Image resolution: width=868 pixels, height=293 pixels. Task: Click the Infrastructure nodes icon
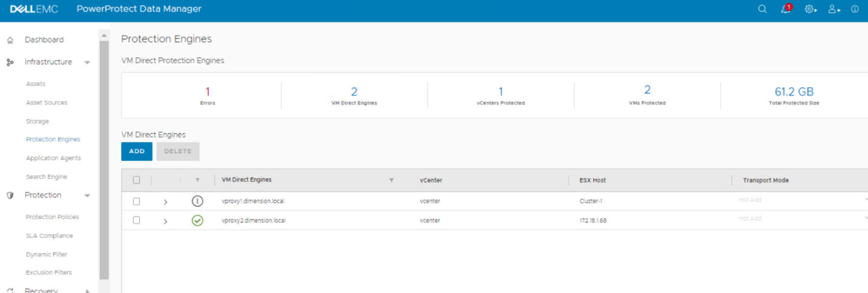pyautogui.click(x=10, y=62)
